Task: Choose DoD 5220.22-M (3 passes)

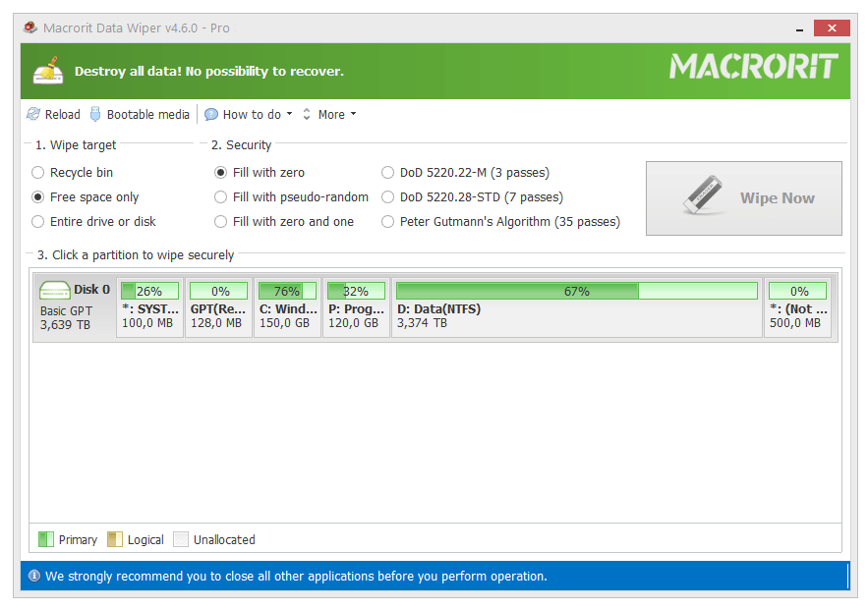Action: tap(388, 173)
